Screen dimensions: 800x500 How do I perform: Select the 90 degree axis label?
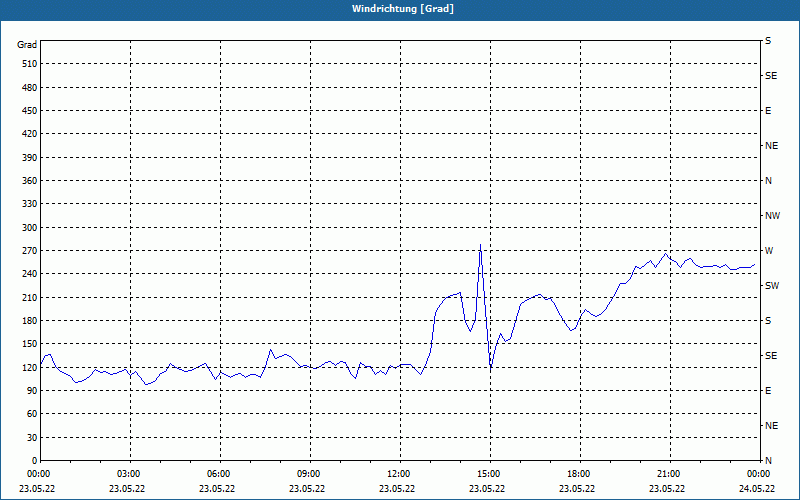[32, 391]
